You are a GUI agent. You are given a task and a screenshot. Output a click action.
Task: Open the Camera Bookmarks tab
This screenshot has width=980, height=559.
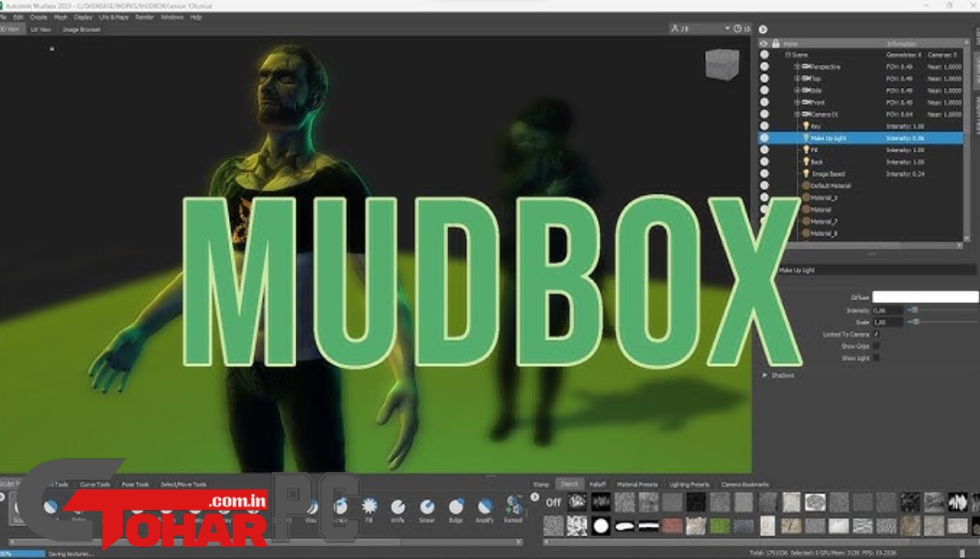pos(745,485)
